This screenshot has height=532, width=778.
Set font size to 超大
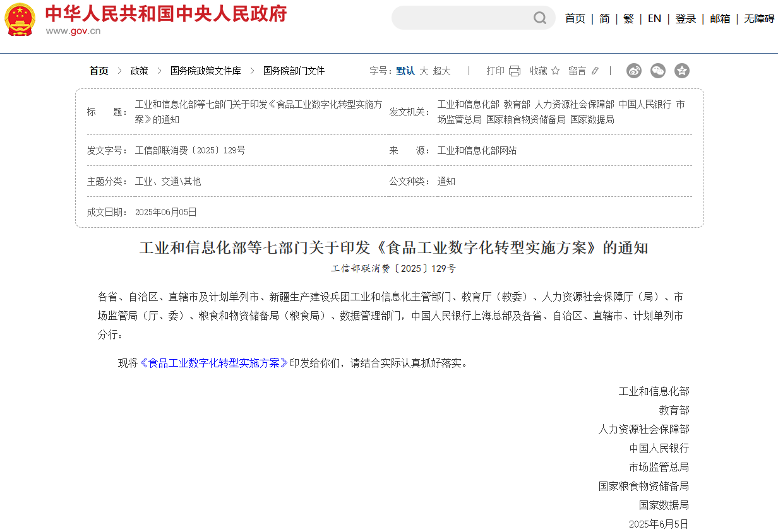442,71
